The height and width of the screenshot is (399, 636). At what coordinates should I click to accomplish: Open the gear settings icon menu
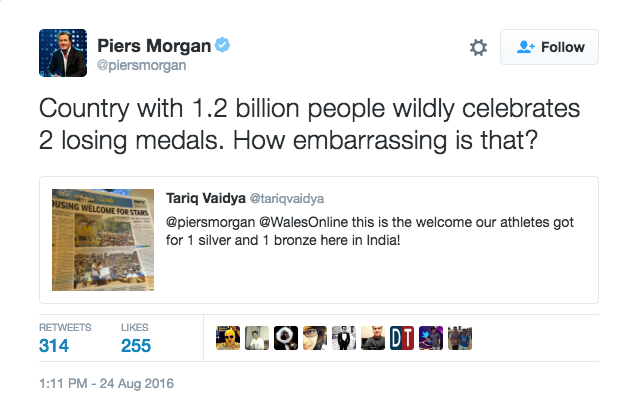pos(478,47)
